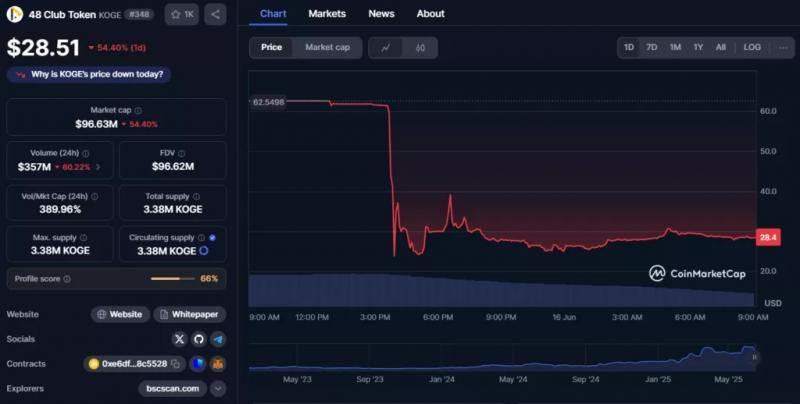Click the $96.62M FDV value

(x=172, y=166)
